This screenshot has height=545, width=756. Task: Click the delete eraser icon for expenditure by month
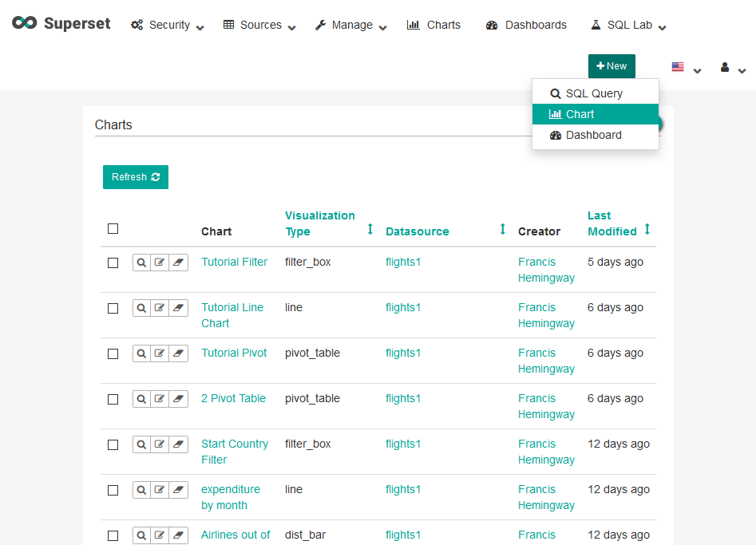(179, 490)
